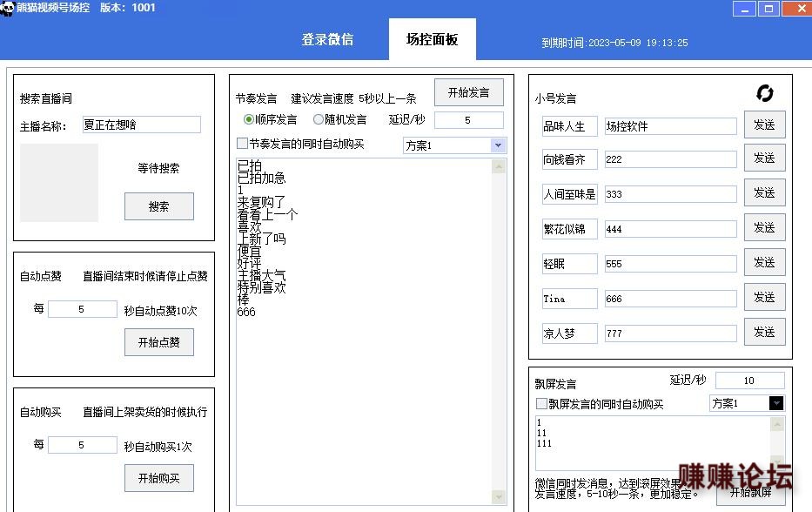
Task: Click the 开始飘屏 button
Action: pyautogui.click(x=751, y=492)
